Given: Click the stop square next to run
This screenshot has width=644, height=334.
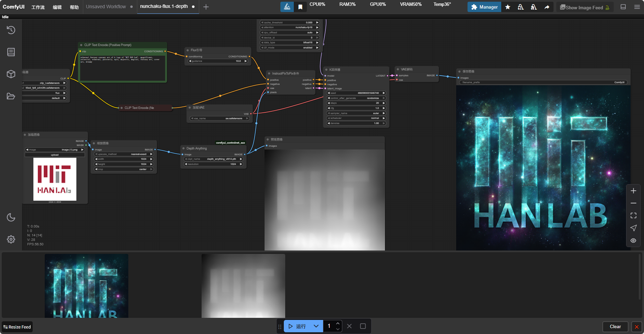Looking at the screenshot, I should 363,326.
